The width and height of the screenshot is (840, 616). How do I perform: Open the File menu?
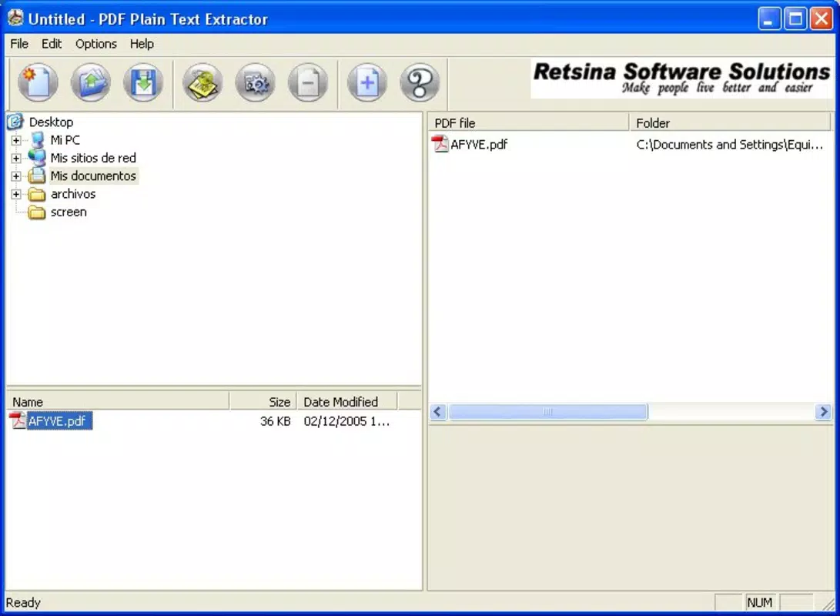19,44
